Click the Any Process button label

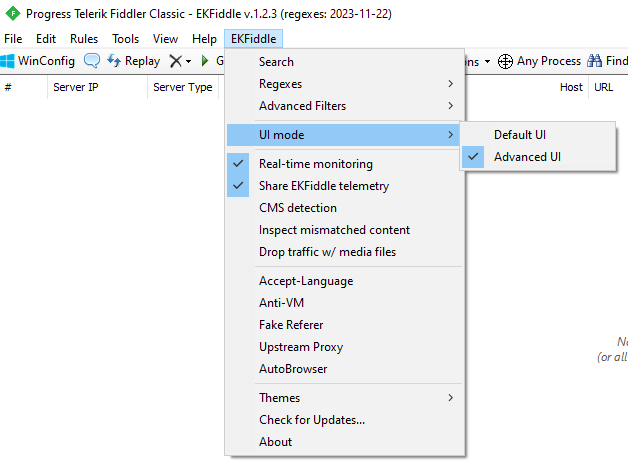pyautogui.click(x=549, y=61)
